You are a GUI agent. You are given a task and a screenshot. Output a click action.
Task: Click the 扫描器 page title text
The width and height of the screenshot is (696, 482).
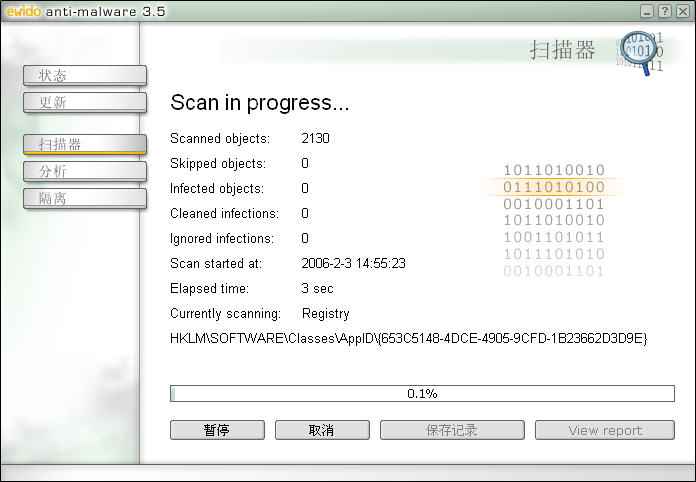click(562, 50)
